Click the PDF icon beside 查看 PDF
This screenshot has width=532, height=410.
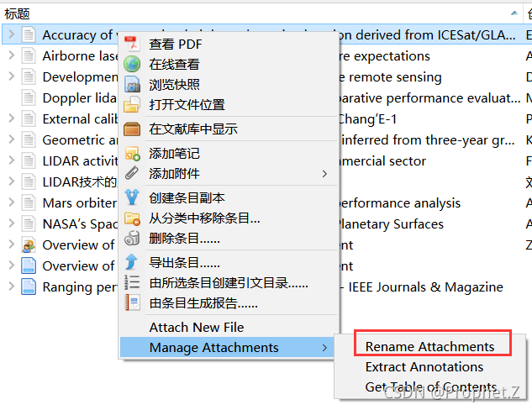132,44
